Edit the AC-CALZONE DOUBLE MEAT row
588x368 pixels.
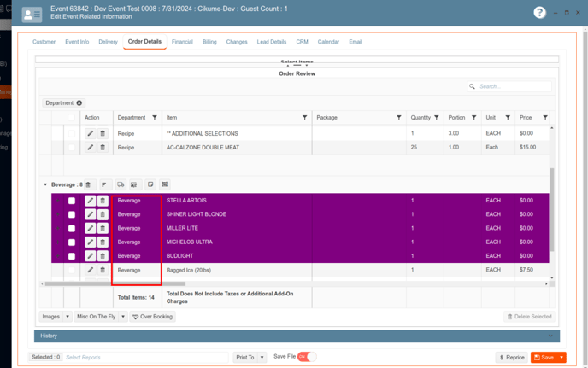91,147
